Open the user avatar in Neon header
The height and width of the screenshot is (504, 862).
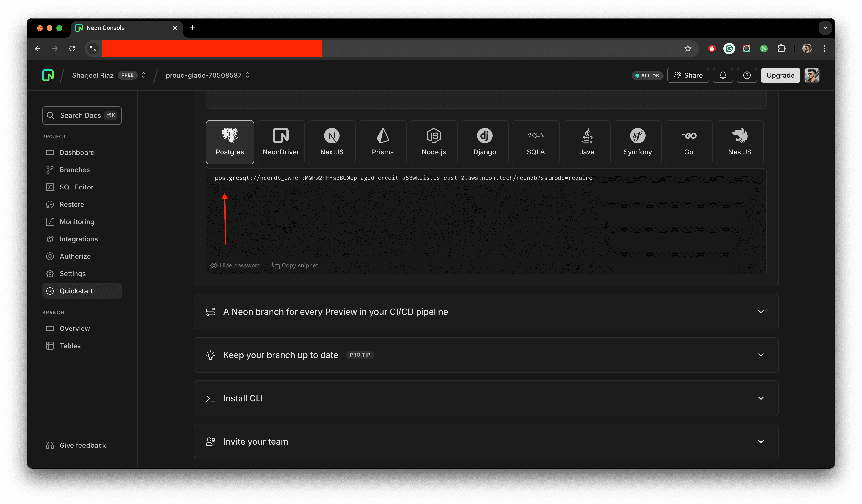[x=812, y=75]
